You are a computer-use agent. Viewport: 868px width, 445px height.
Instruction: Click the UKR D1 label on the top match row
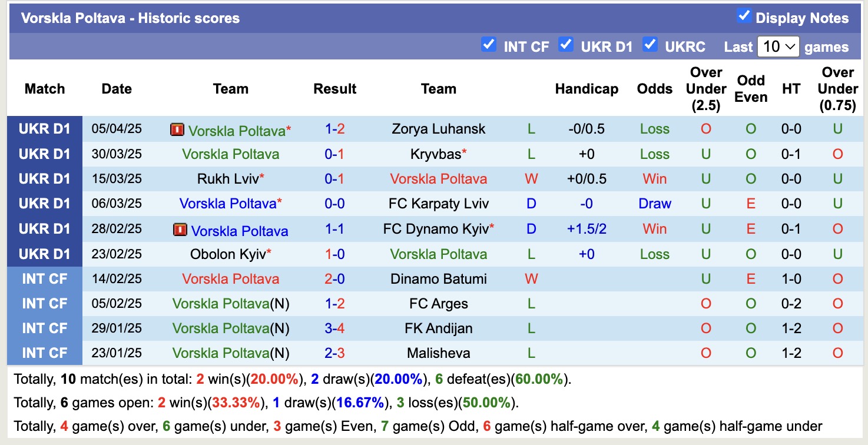(x=45, y=128)
